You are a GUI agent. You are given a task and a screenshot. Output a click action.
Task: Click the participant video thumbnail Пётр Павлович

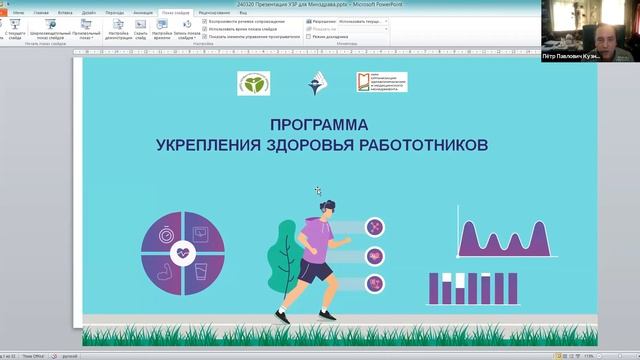[x=591, y=31]
